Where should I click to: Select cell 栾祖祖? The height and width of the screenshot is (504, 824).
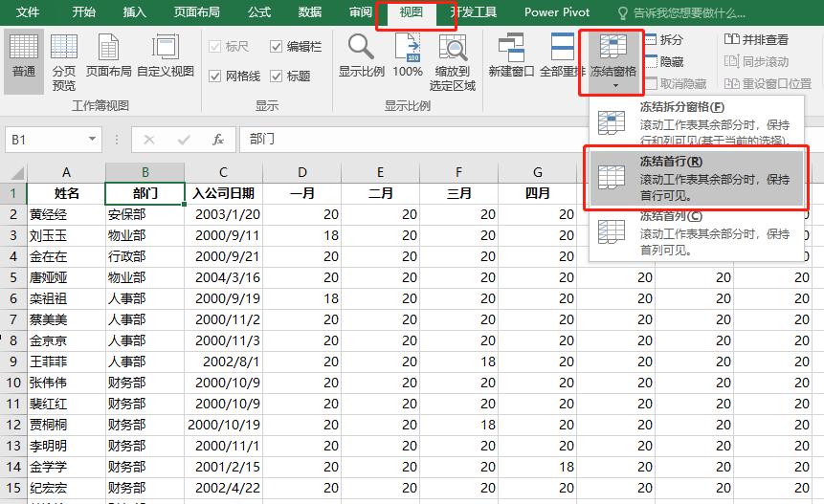66,298
